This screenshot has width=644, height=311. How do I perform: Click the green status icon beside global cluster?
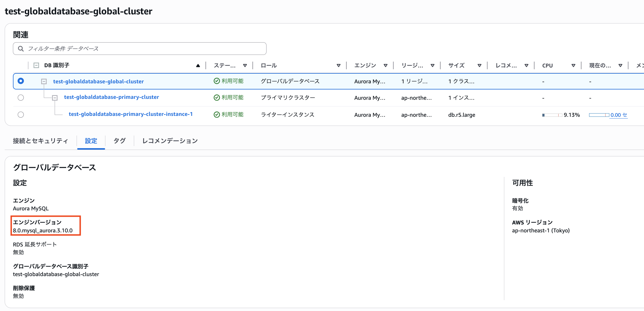[x=216, y=81]
